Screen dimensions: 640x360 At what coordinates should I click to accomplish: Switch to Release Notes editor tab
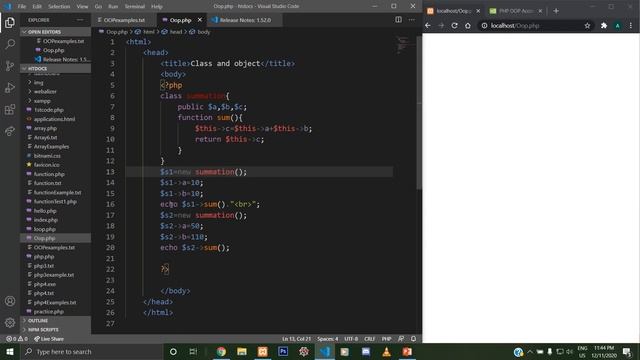[245, 20]
